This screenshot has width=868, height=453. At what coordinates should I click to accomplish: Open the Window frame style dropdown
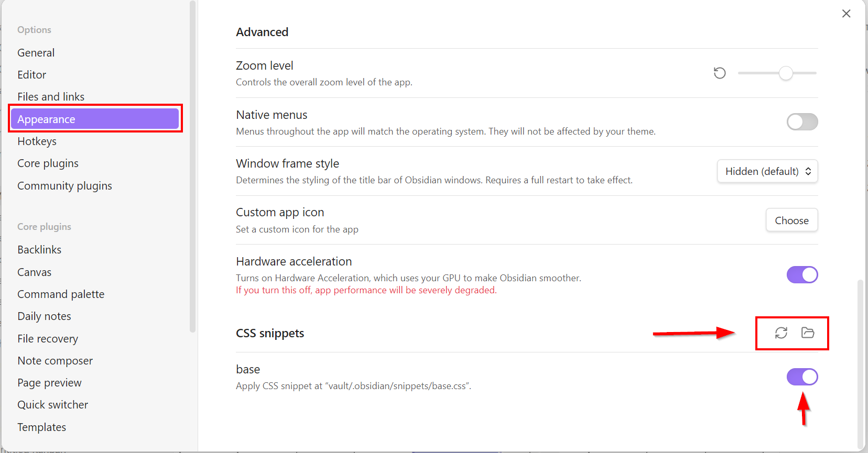click(767, 171)
